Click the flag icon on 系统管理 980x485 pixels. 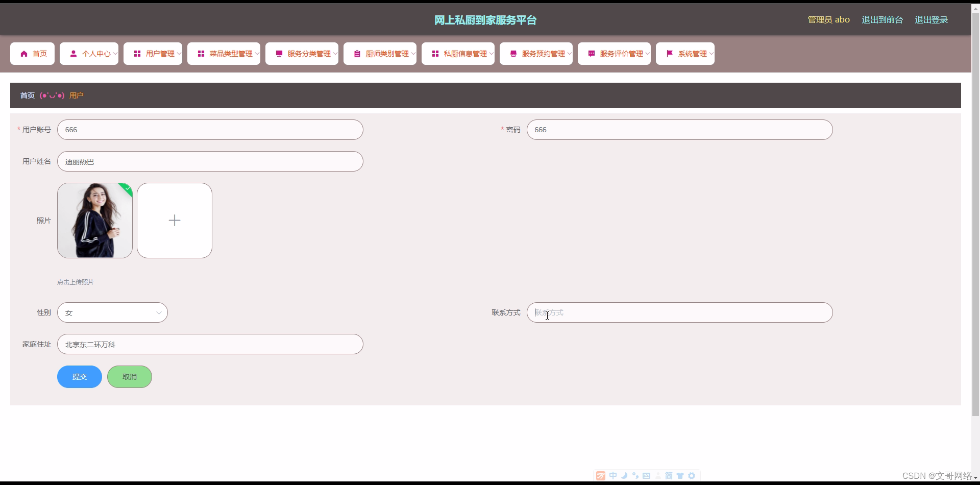click(670, 54)
